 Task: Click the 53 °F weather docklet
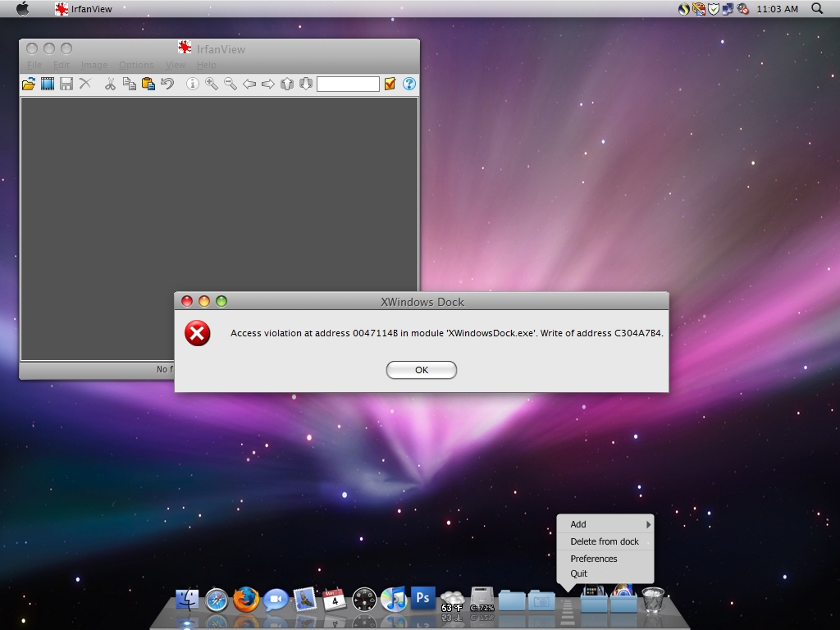(x=452, y=601)
